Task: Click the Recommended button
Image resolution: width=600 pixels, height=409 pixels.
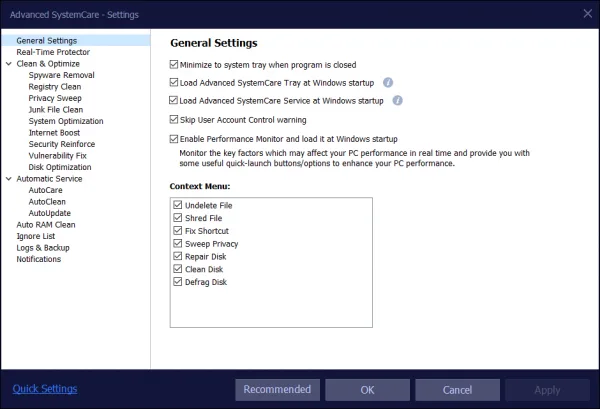Action: coord(277,390)
